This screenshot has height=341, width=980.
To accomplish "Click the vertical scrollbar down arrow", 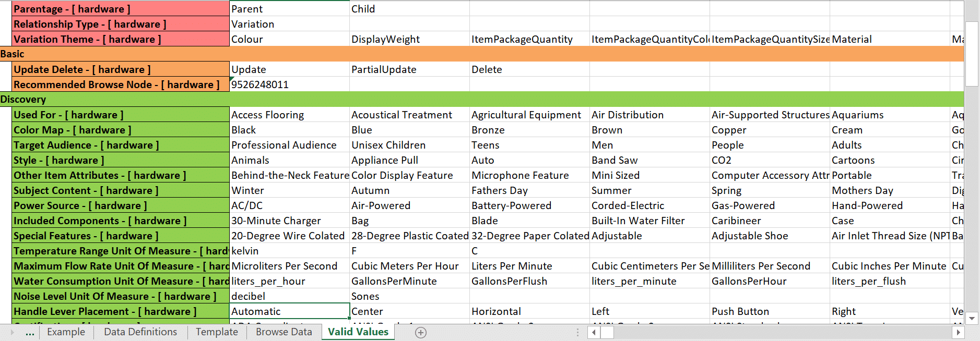I will (972, 318).
